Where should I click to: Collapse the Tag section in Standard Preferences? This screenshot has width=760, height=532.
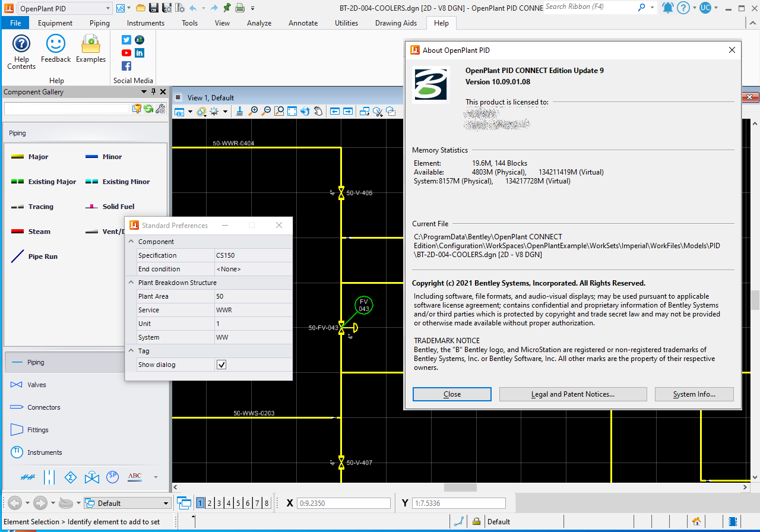131,351
